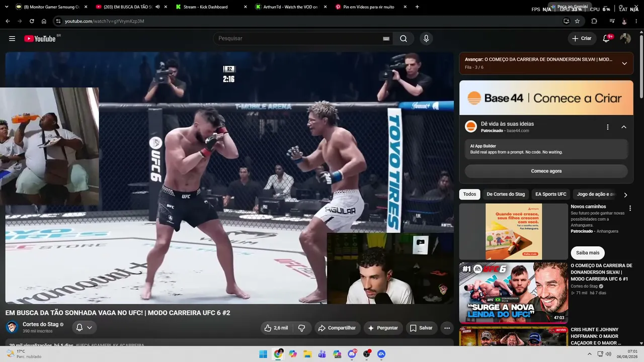Mute the YouTube tab audio icon
Image resolution: width=644 pixels, height=362 pixels.
pyautogui.click(x=157, y=7)
